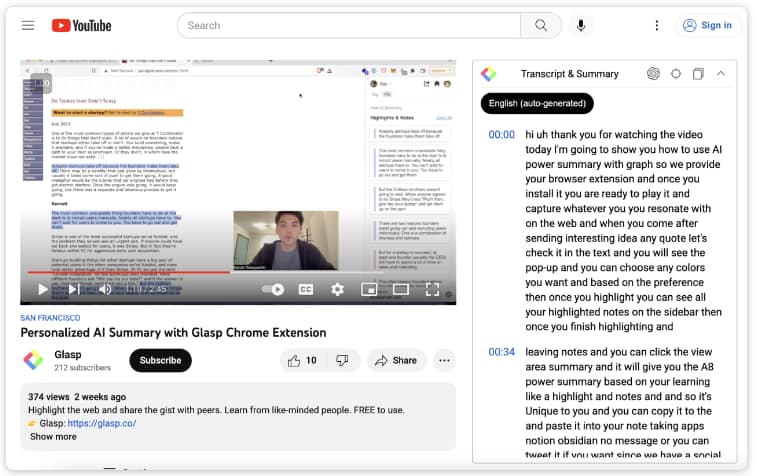Subscribe to the Glasp channel
Viewport: 757px width, 476px height.
pyautogui.click(x=160, y=360)
